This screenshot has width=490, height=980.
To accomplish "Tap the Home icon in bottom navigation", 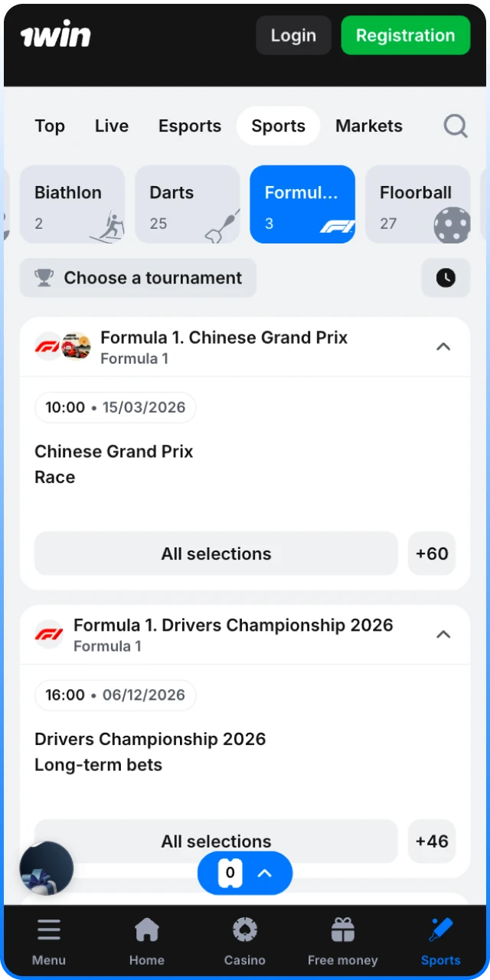I will pos(146,929).
